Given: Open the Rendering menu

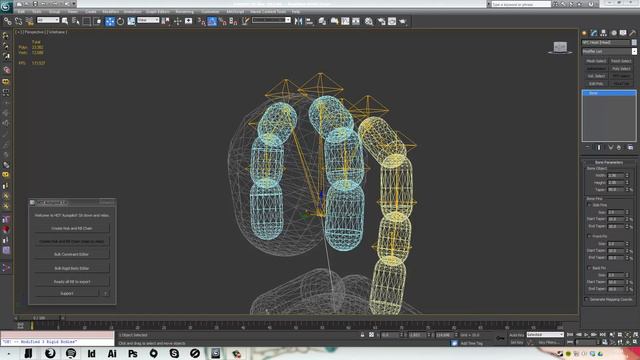Looking at the screenshot, I should click(184, 12).
